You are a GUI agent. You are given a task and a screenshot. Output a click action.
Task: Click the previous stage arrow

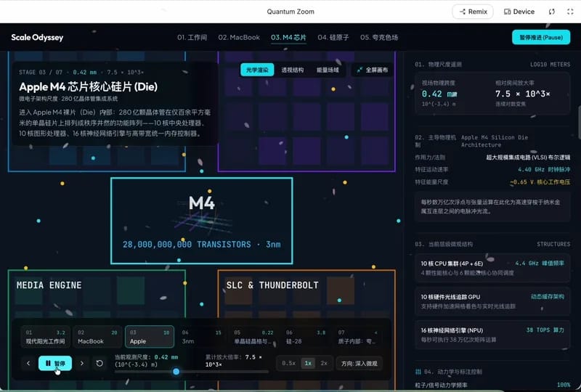click(28, 364)
